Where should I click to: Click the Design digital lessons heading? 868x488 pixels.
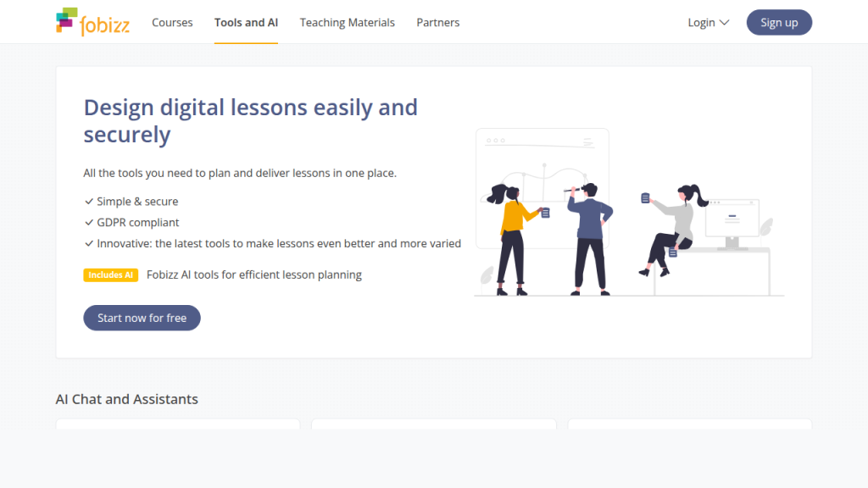click(250, 120)
